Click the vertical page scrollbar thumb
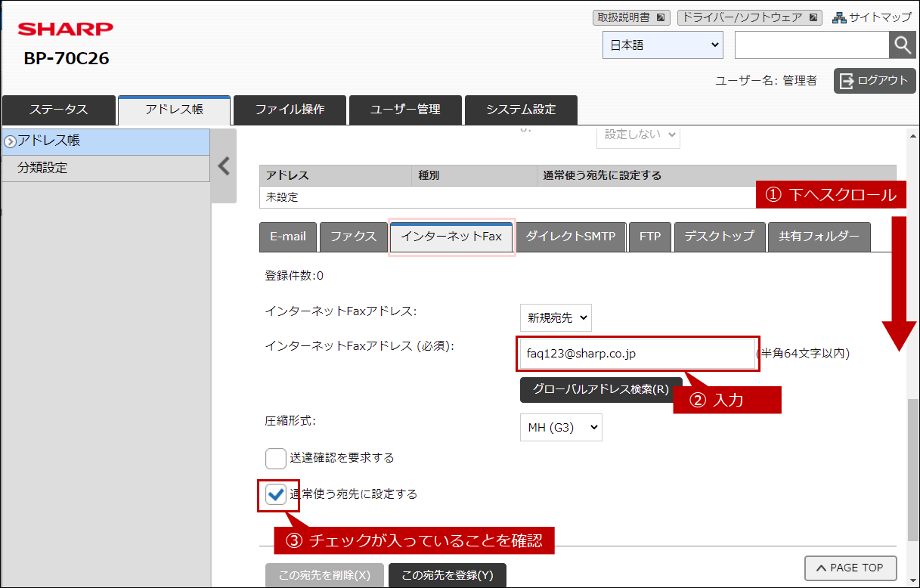The image size is (920, 588). 912,469
